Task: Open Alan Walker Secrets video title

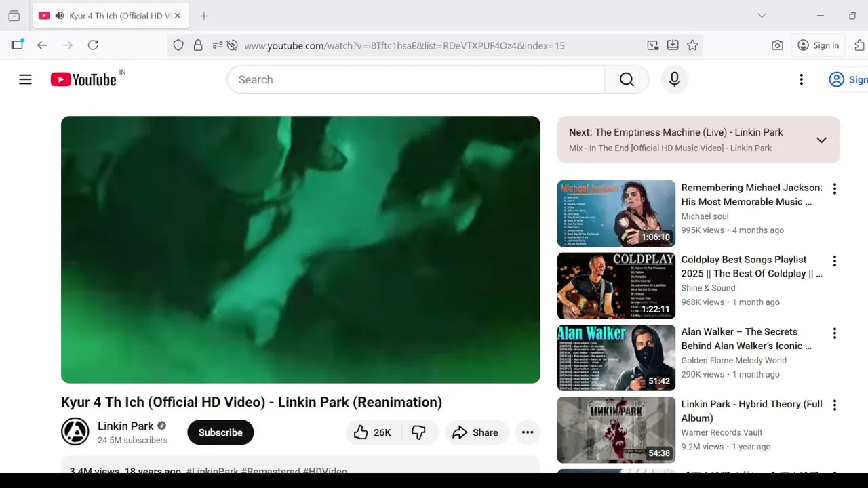Action: coord(746,339)
